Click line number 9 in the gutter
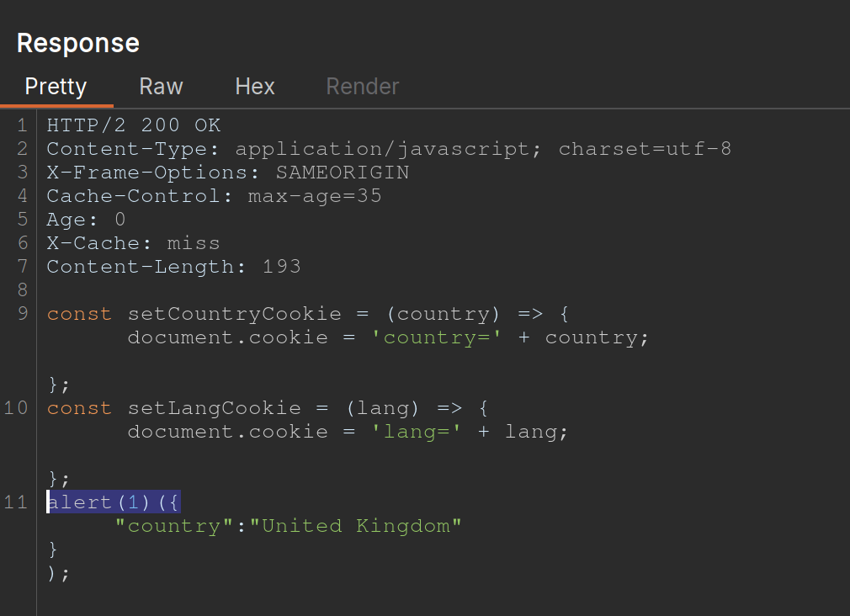Screen dimensions: 850x616 pos(22,314)
